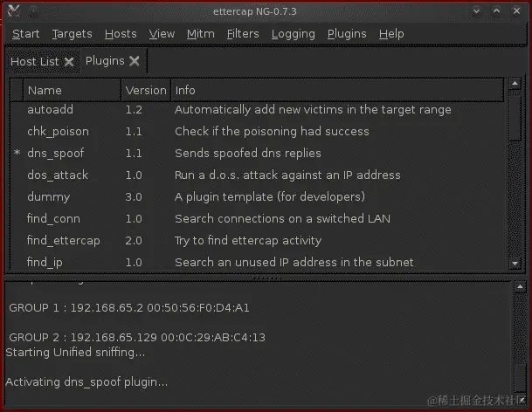Image resolution: width=532 pixels, height=412 pixels.
Task: Sort plugins by Name column header
Action: (72, 90)
